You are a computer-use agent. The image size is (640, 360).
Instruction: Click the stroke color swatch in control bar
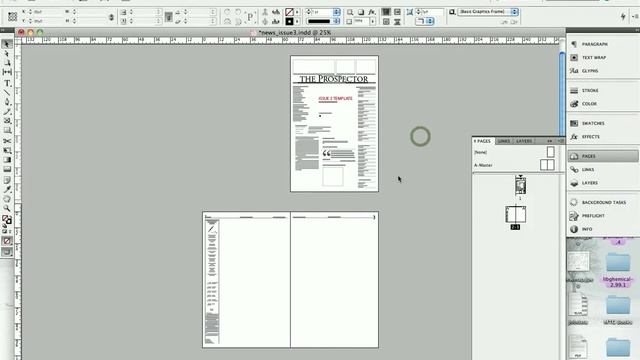[289, 21]
